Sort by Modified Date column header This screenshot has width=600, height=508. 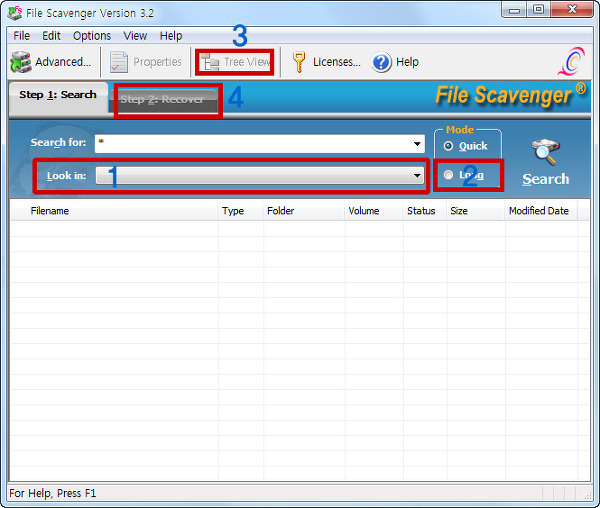[x=541, y=211]
